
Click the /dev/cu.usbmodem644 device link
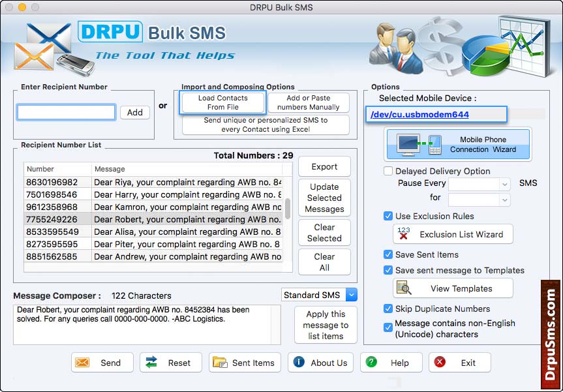click(x=419, y=115)
